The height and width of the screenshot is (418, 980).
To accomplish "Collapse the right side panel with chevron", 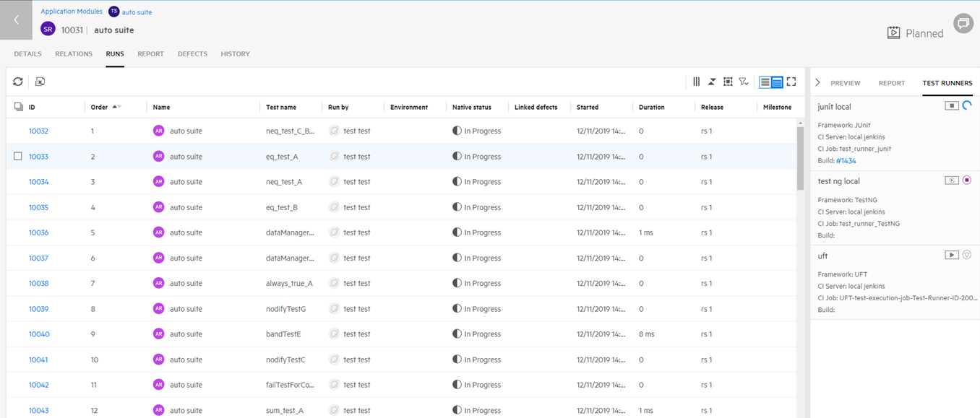I will pos(817,83).
